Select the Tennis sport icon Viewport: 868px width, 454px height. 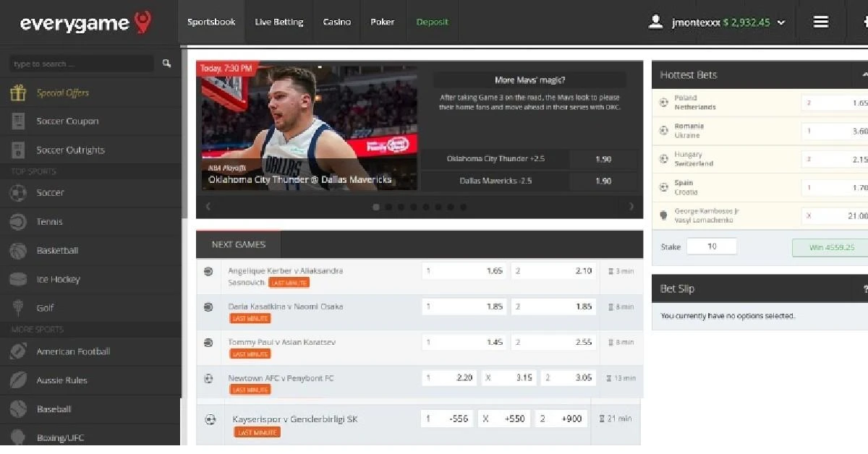(18, 222)
